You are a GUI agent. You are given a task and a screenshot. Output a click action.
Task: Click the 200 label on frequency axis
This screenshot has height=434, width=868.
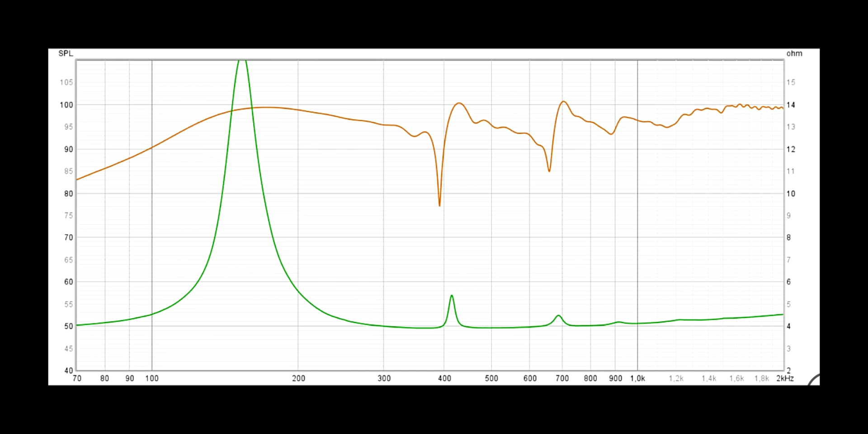point(298,378)
